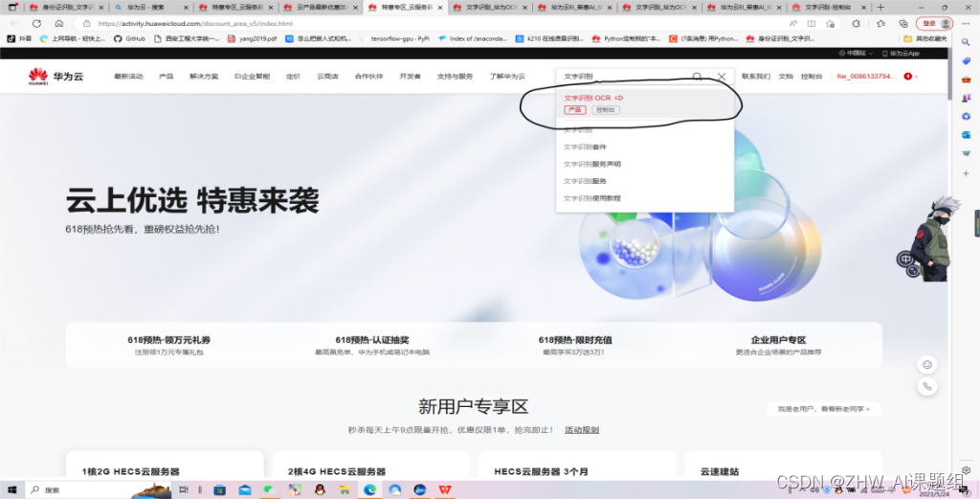Open the 开发者 navigation menu
The image size is (980, 500).
[410, 77]
